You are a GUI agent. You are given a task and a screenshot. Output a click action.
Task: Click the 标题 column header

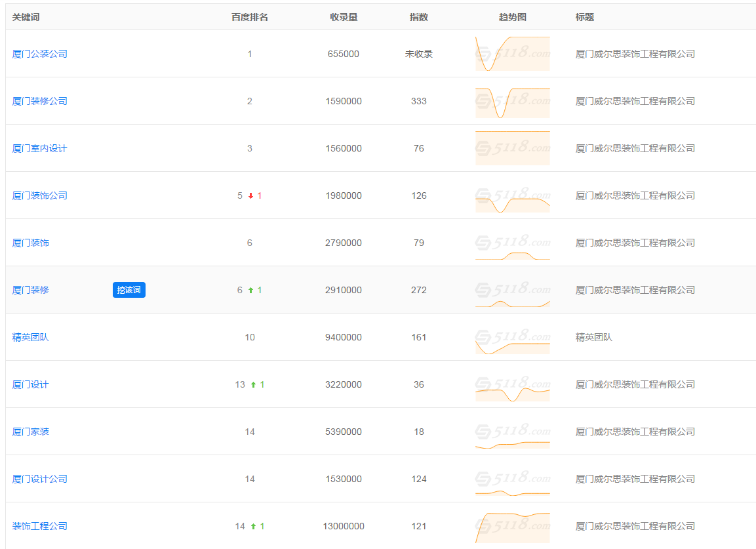click(584, 17)
